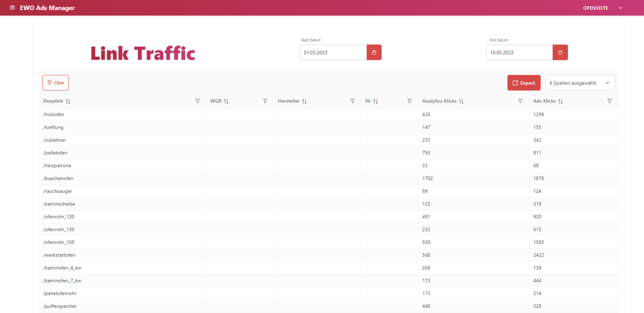Image resolution: width=644 pixels, height=313 pixels.
Task: Sort table by Deeplink column
Action: pos(68,101)
